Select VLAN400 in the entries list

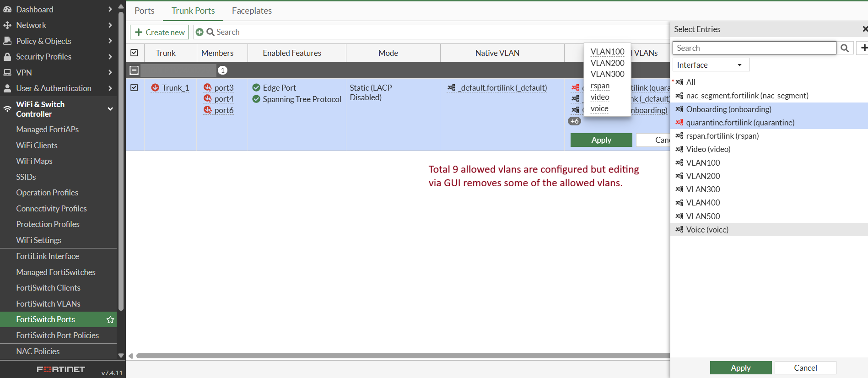coord(769,203)
